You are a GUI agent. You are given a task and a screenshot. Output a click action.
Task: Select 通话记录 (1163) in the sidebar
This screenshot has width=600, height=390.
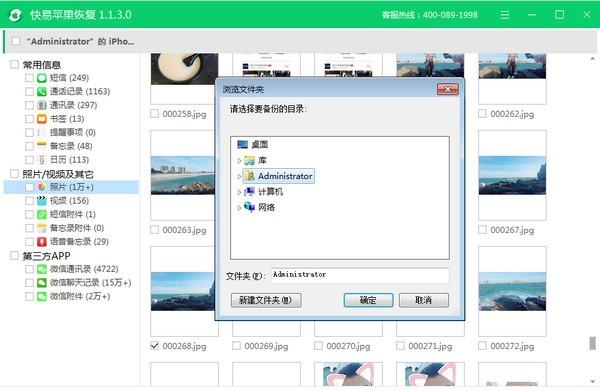(80, 91)
